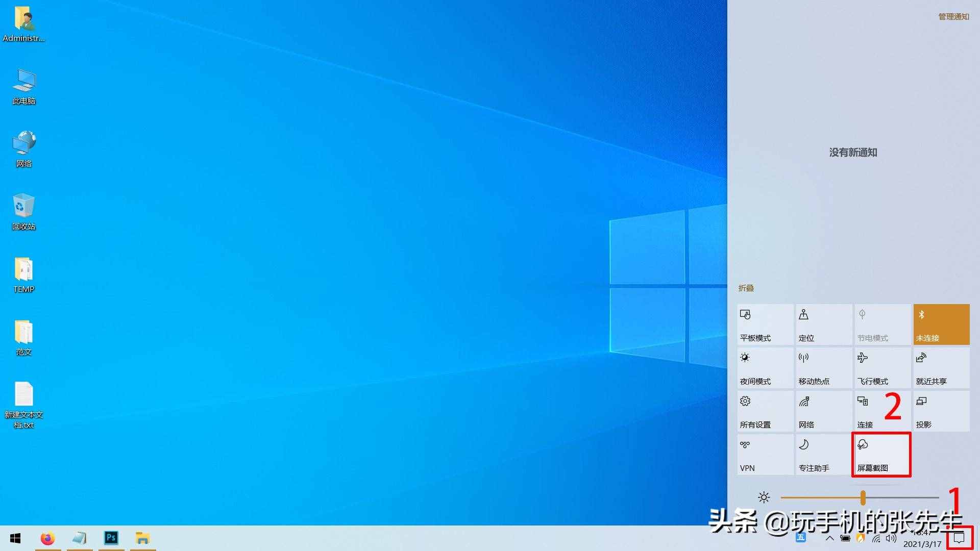The image size is (980, 551).
Task: Open VPN quick action tile
Action: (765, 455)
